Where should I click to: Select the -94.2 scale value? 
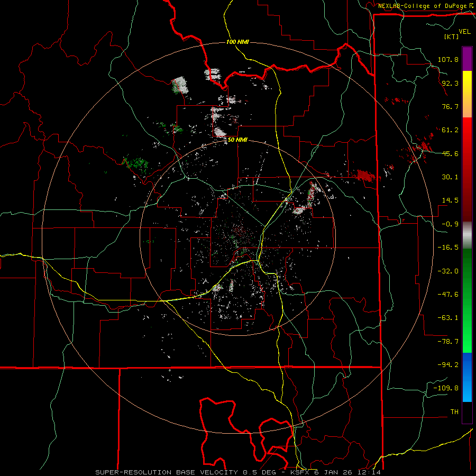[448, 365]
